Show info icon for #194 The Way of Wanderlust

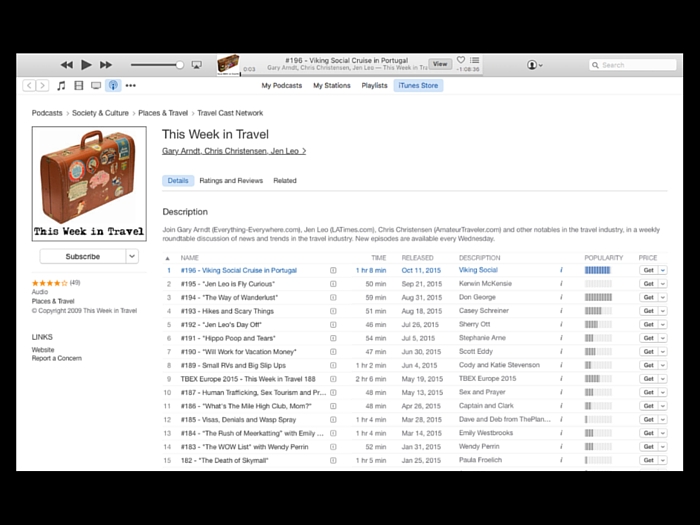click(333, 297)
